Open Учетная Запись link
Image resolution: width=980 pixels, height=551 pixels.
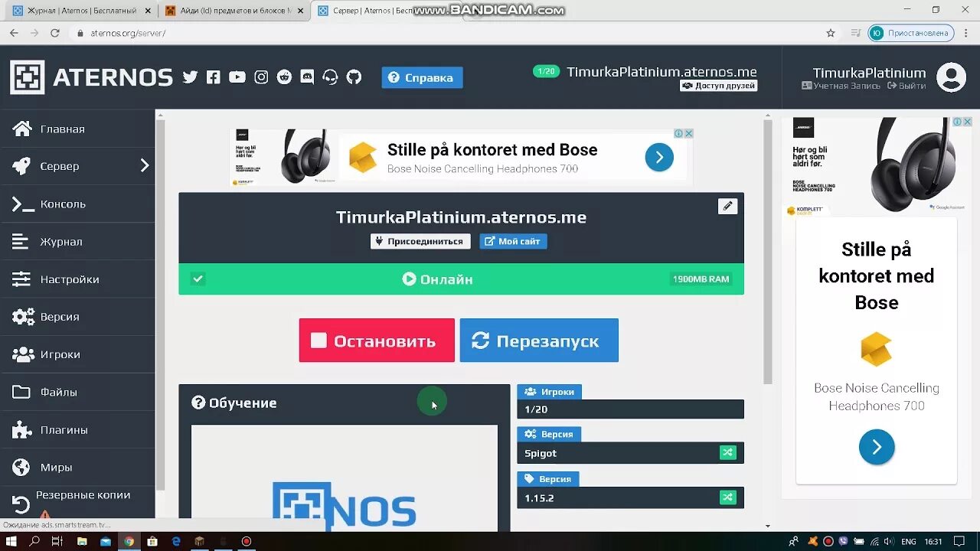click(x=841, y=86)
